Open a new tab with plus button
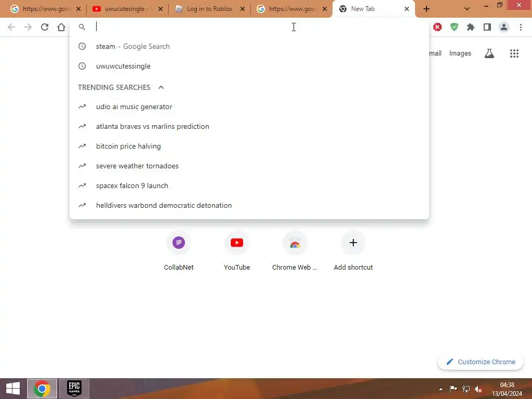Viewport: 532px width, 399px height. (x=427, y=9)
